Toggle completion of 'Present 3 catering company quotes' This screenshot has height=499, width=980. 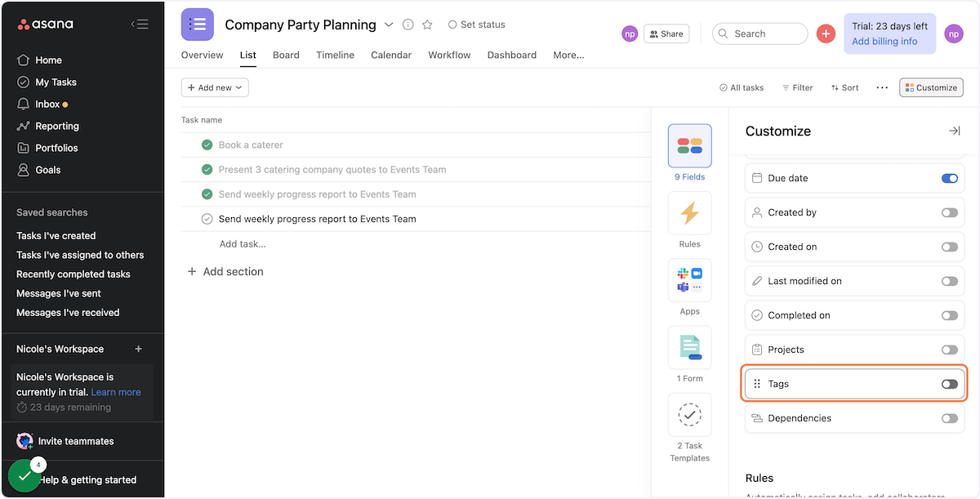(207, 169)
